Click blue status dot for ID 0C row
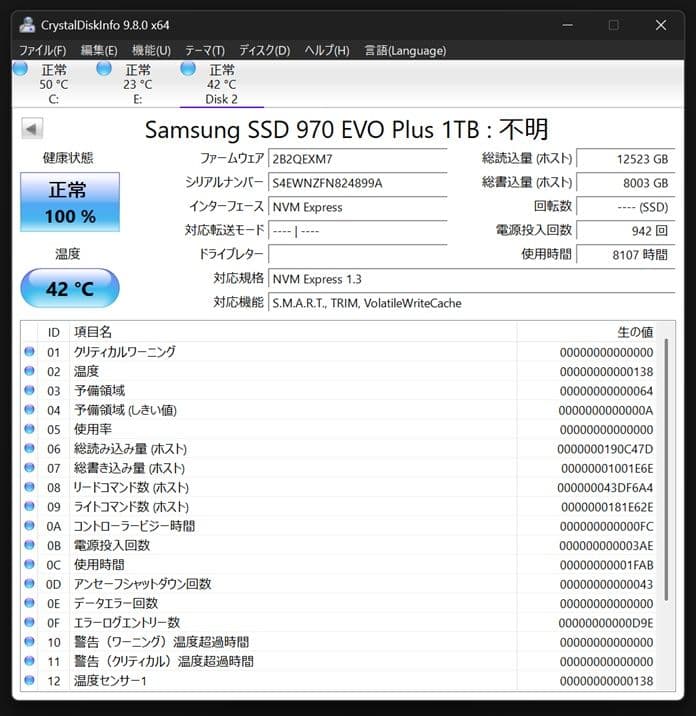Screen dimensions: 696x716 [29, 564]
